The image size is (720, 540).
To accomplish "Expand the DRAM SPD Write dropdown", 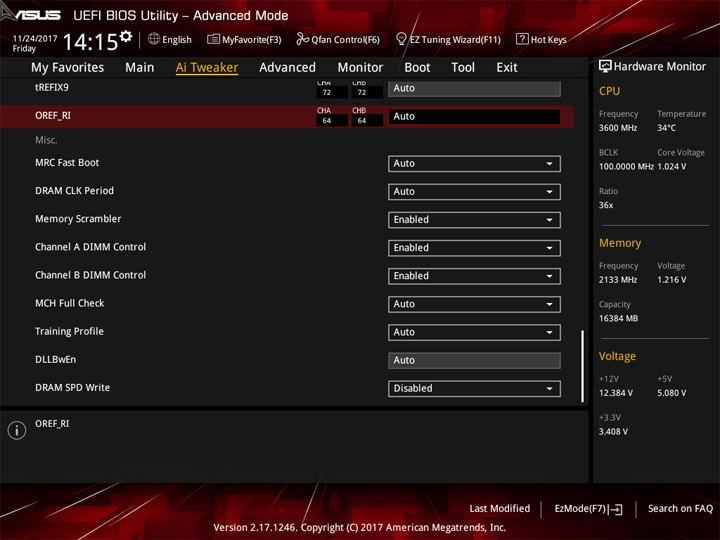I will pyautogui.click(x=474, y=388).
